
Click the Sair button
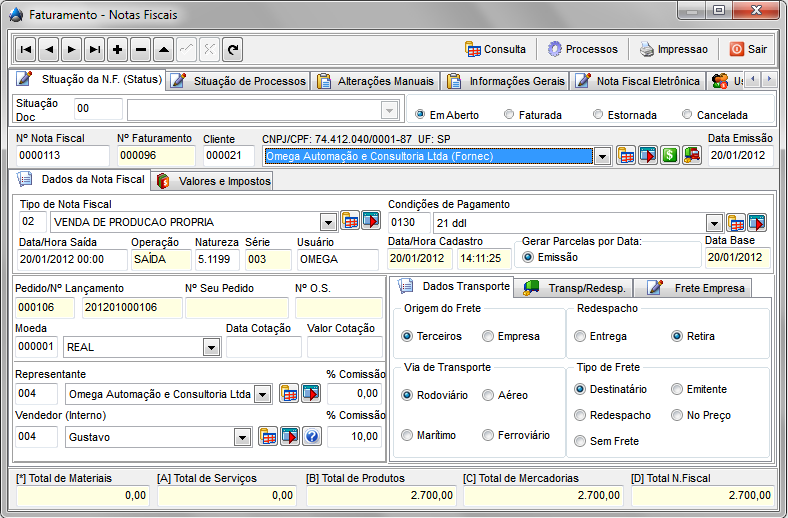[748, 49]
